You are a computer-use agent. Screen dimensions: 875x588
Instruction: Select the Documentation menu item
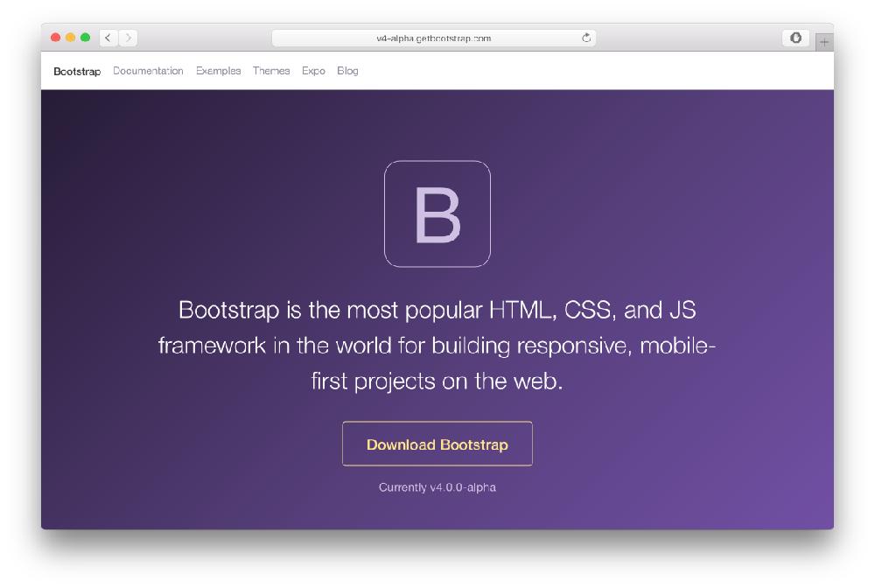pyautogui.click(x=147, y=71)
